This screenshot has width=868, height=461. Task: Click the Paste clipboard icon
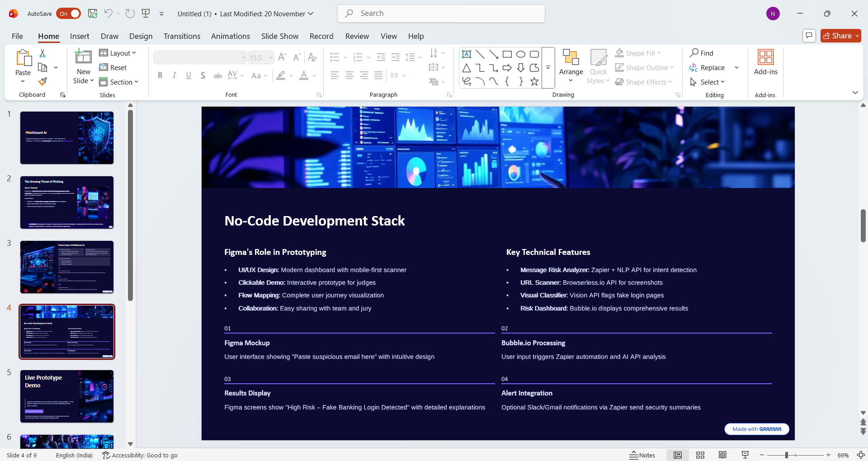tap(23, 58)
